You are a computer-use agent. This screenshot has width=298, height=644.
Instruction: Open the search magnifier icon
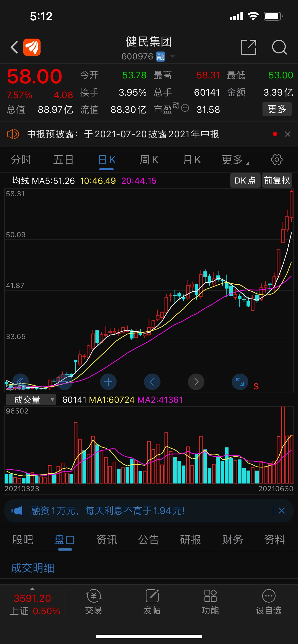coord(279,47)
